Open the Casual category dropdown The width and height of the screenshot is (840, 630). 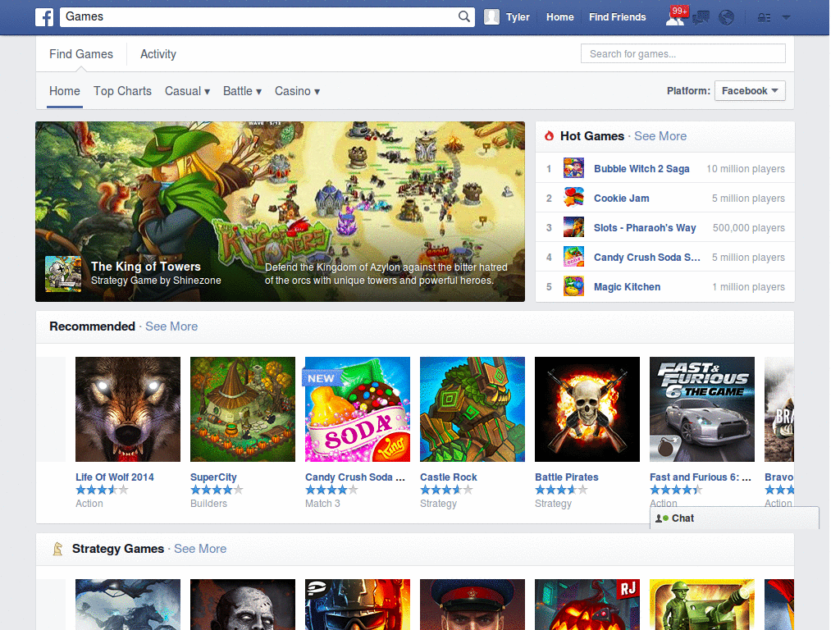click(x=188, y=91)
